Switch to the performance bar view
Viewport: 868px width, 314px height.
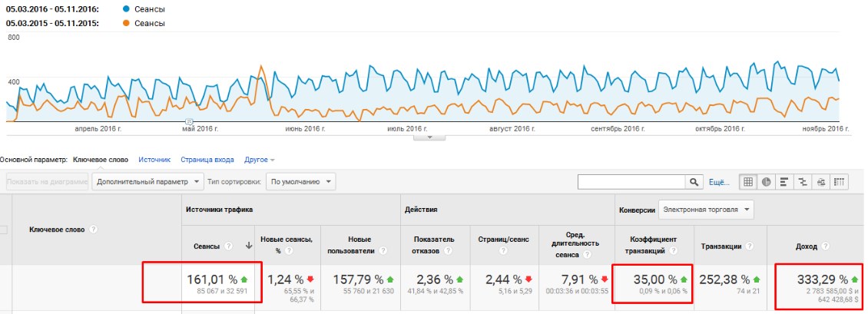(x=784, y=182)
